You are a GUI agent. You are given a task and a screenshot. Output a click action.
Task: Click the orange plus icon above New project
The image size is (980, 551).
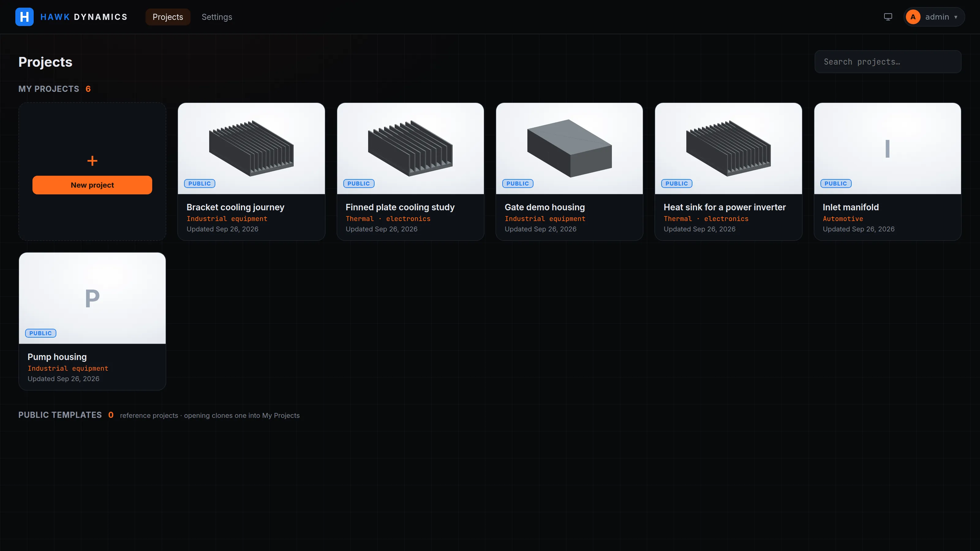[92, 160]
